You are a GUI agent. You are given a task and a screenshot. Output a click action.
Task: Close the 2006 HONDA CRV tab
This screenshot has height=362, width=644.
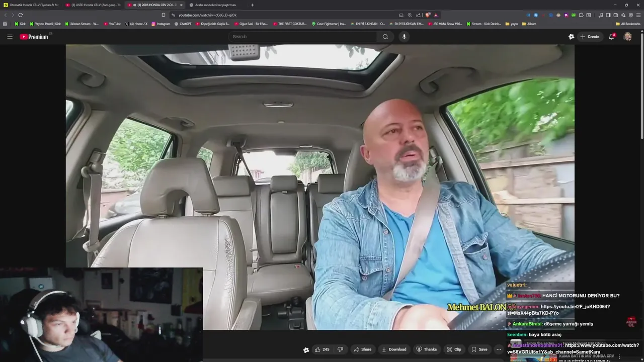(181, 5)
